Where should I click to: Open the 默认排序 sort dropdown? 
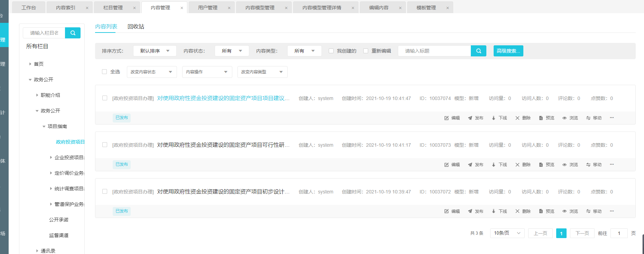(155, 51)
